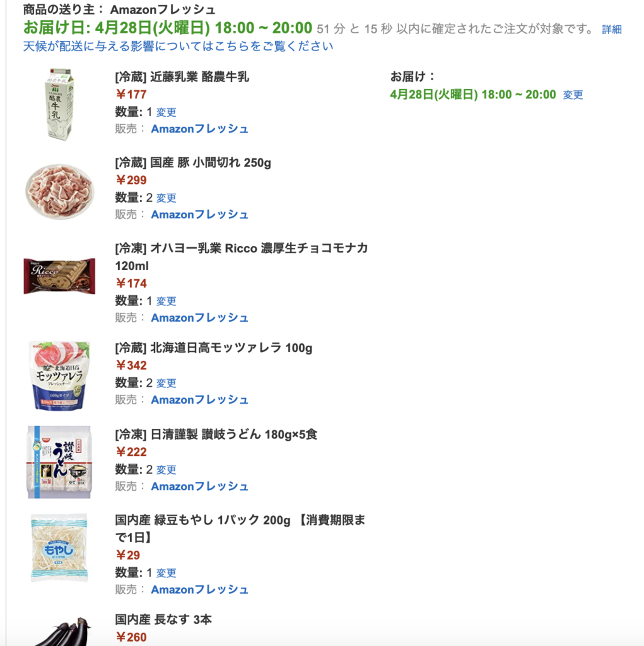Image resolution: width=644 pixels, height=646 pixels.
Task: Open the 詳細 details link
Action: tap(611, 30)
